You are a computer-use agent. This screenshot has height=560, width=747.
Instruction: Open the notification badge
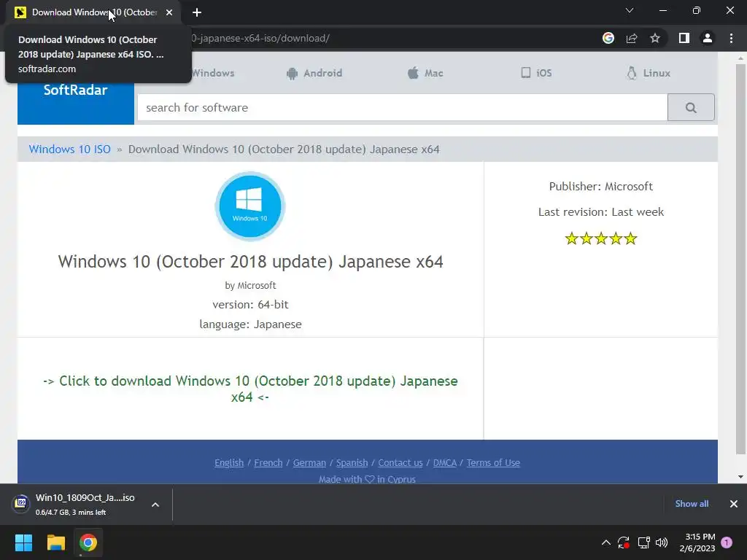click(727, 542)
